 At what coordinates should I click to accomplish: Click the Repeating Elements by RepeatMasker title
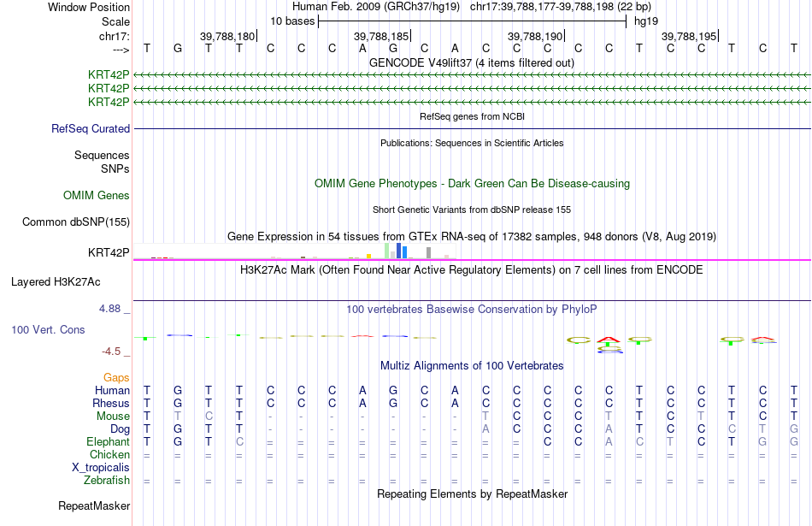472,493
